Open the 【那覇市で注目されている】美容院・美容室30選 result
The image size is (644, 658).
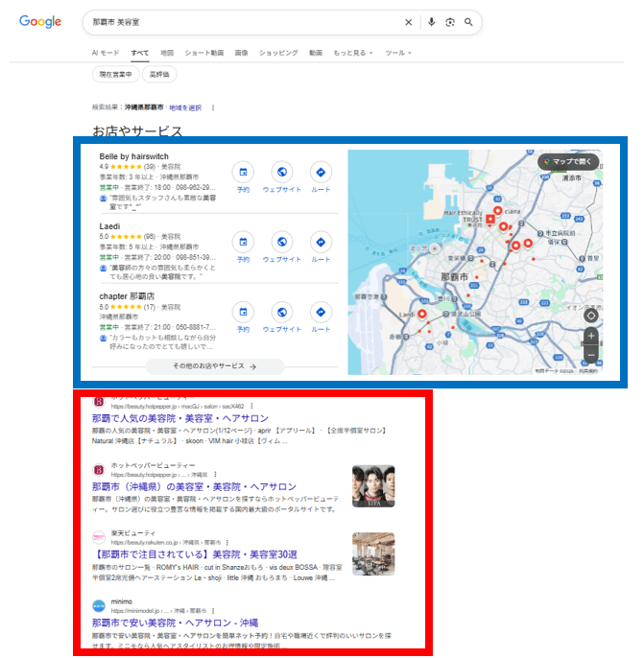pyautogui.click(x=195, y=554)
